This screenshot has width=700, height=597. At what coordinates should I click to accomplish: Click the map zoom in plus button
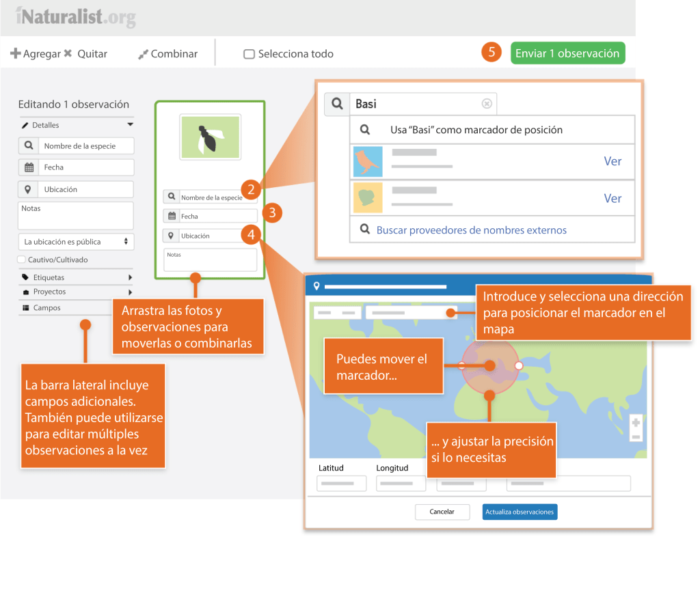636,423
